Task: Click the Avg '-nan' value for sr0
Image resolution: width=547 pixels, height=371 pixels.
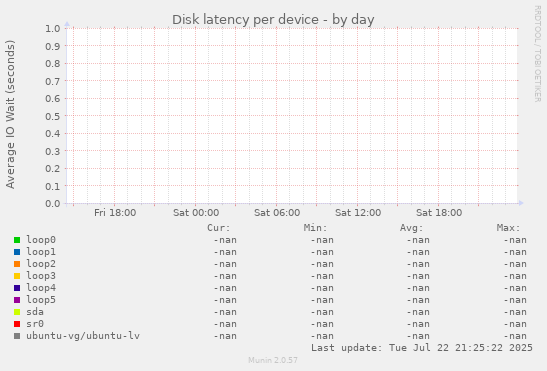Action: (418, 324)
